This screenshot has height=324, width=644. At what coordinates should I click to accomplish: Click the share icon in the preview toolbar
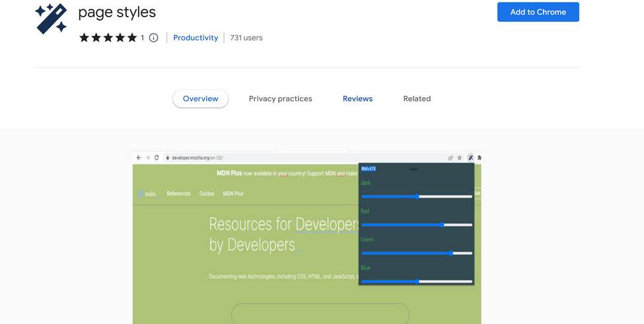450,157
